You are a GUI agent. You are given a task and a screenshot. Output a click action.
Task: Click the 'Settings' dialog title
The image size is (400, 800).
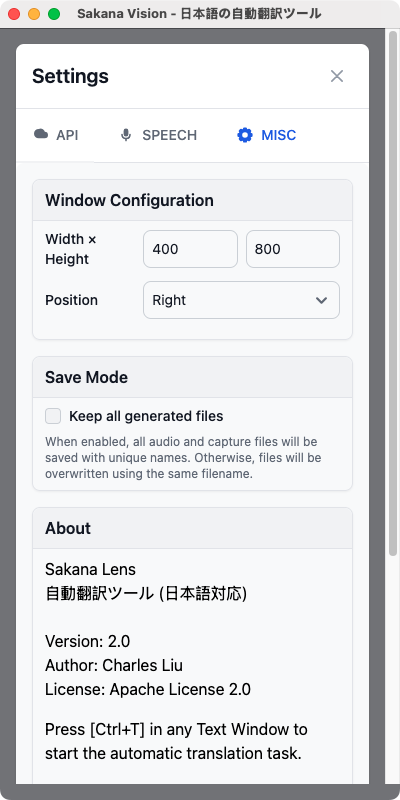(x=70, y=77)
